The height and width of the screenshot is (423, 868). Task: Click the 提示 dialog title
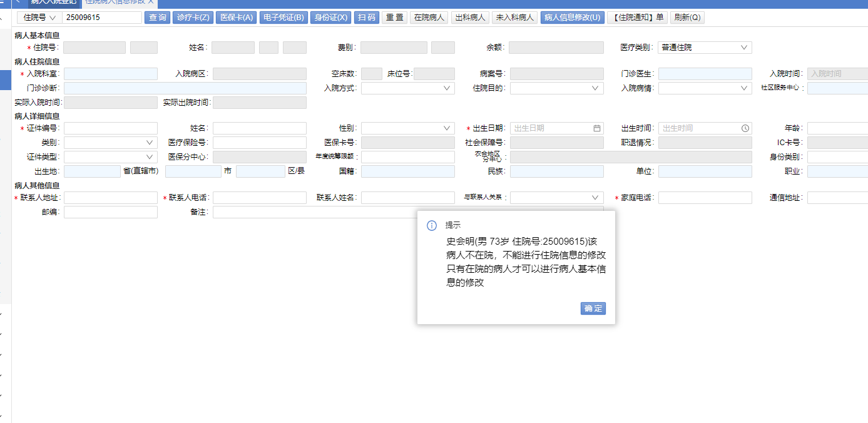pos(452,225)
